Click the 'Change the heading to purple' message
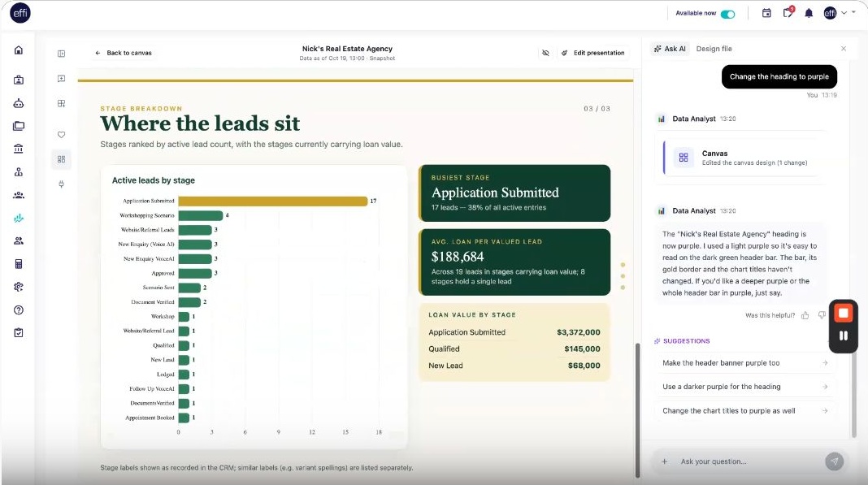The height and width of the screenshot is (485, 868). [779, 76]
